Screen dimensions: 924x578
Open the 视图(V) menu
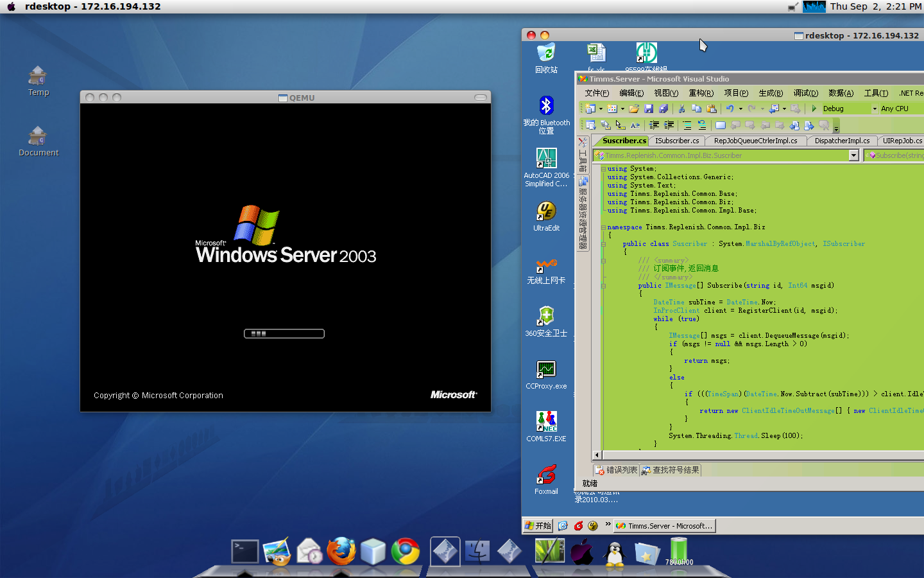(666, 93)
